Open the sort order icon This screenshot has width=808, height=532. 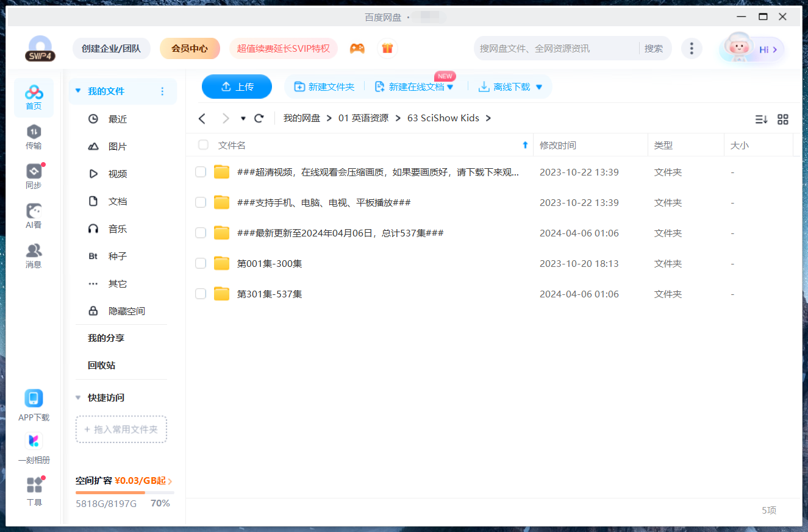point(761,119)
